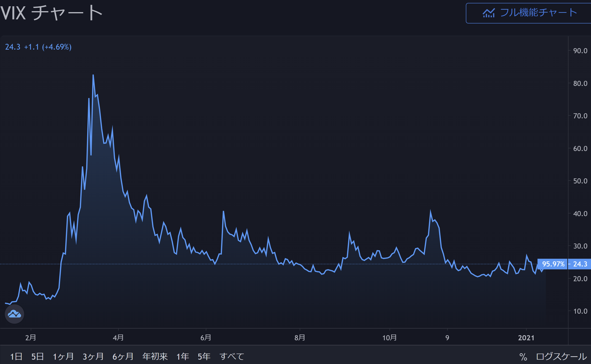Select the 5日 time range
The image size is (591, 364).
coord(38,356)
